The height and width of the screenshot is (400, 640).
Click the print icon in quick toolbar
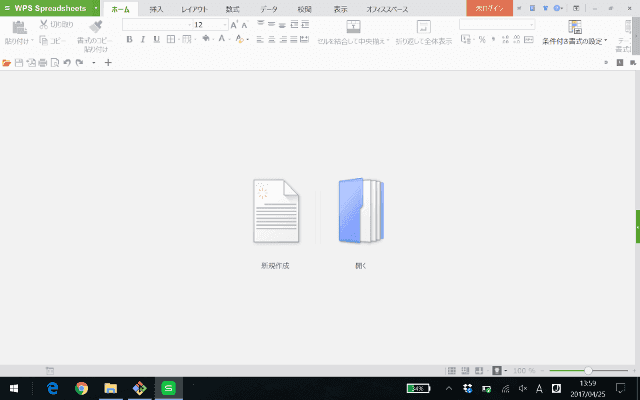[43, 63]
